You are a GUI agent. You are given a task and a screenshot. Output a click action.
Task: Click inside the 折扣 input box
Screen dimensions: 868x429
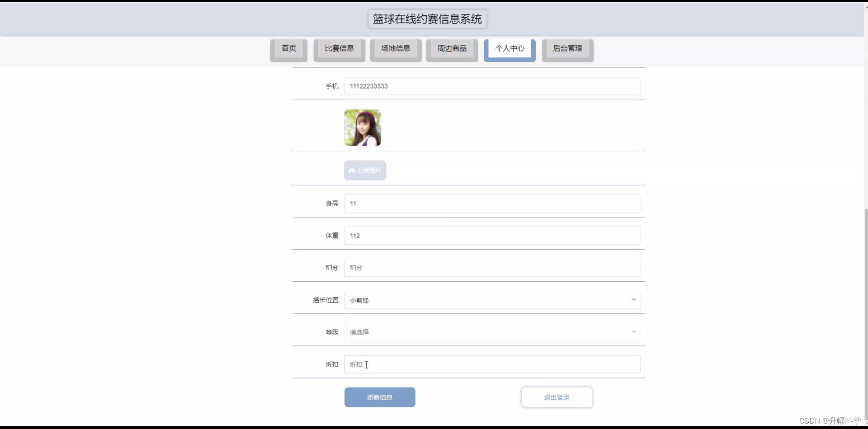492,364
